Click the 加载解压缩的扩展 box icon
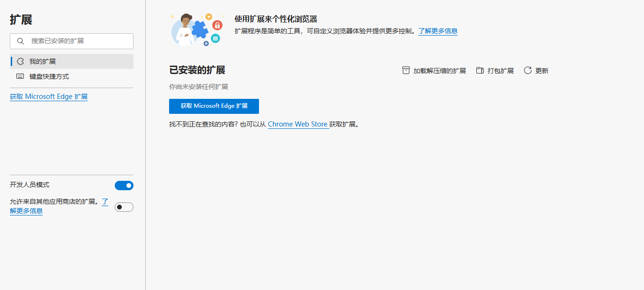 coord(406,70)
